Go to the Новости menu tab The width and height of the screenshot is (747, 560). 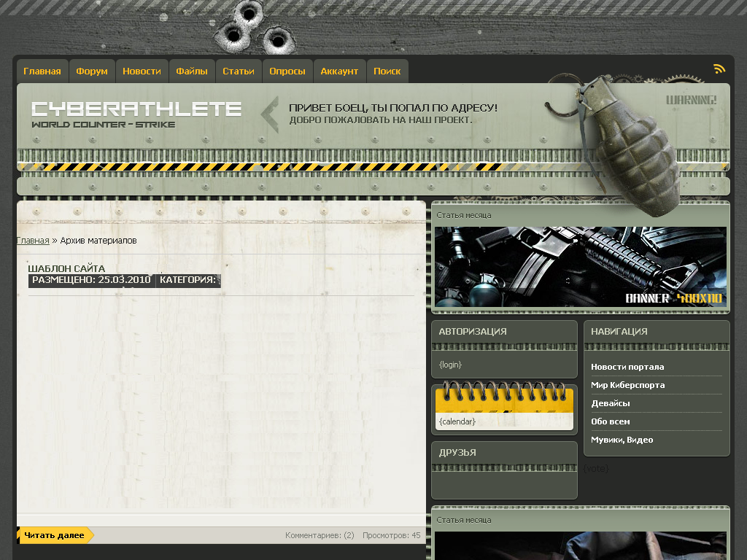[142, 71]
